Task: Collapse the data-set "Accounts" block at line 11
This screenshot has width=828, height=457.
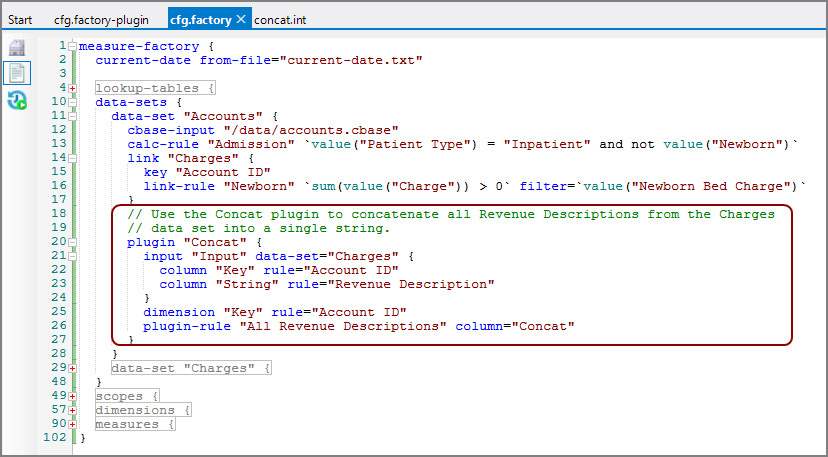Action: tap(72, 116)
